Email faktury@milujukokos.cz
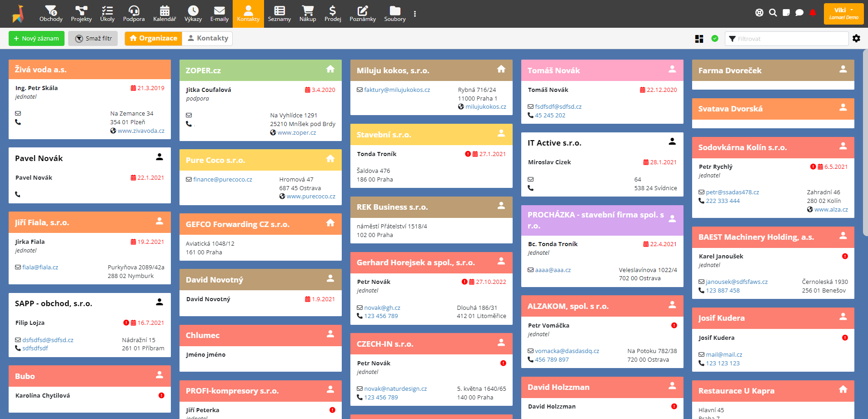The image size is (868, 419). (397, 90)
